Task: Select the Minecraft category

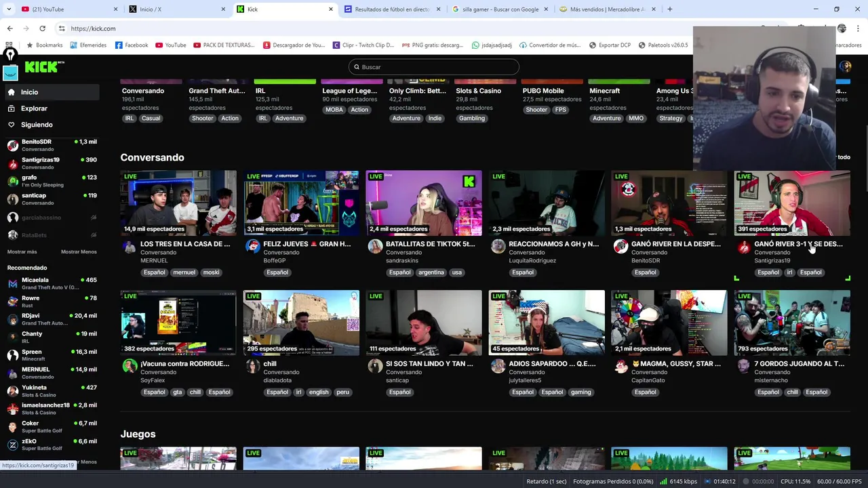Action: pos(604,91)
